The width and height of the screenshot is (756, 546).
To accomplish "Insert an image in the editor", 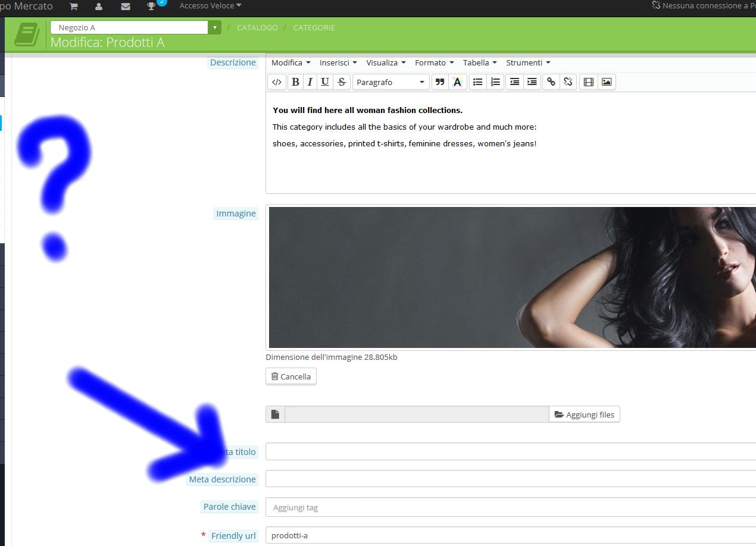I will pyautogui.click(x=607, y=82).
